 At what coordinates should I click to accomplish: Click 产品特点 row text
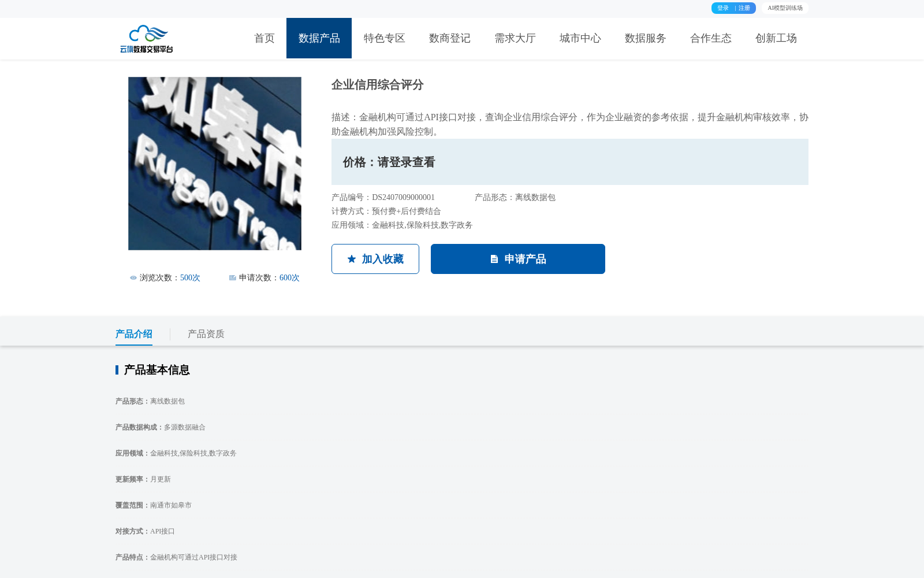click(x=177, y=557)
